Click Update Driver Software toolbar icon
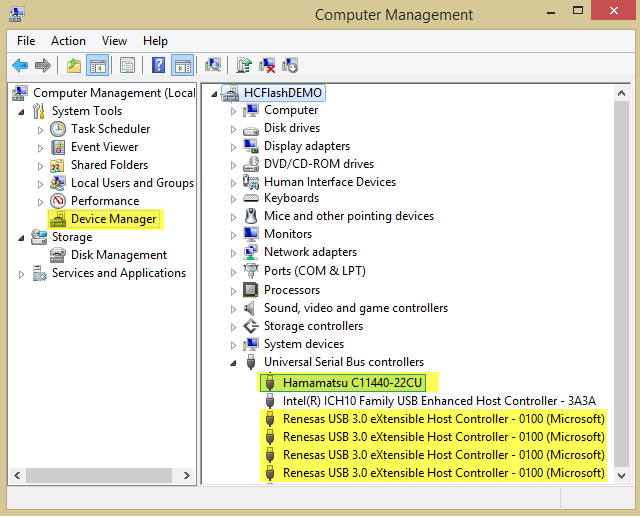The height and width of the screenshot is (517, 640). tap(243, 66)
